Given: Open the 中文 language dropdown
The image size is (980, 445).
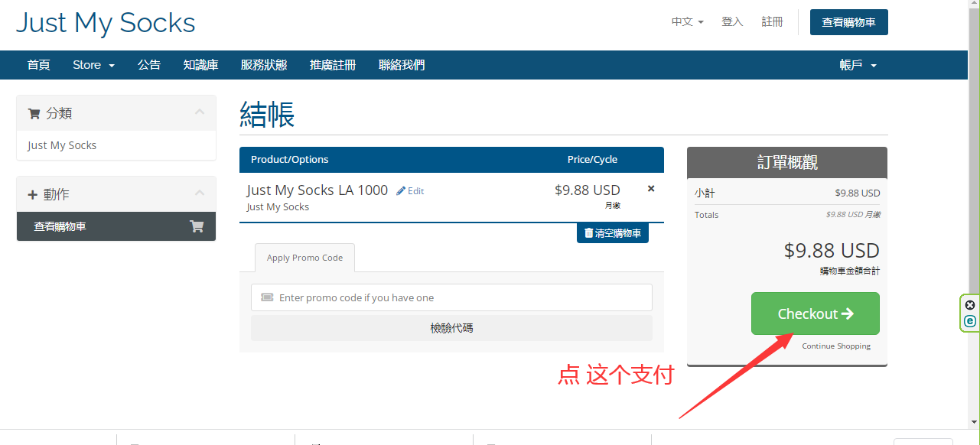Looking at the screenshot, I should tap(685, 21).
